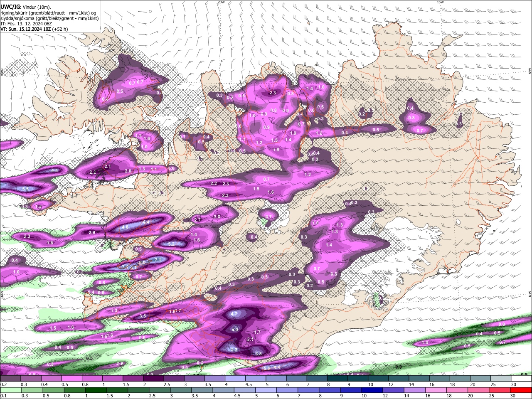Click the 3.8 precipitation value on the map

tap(258, 354)
